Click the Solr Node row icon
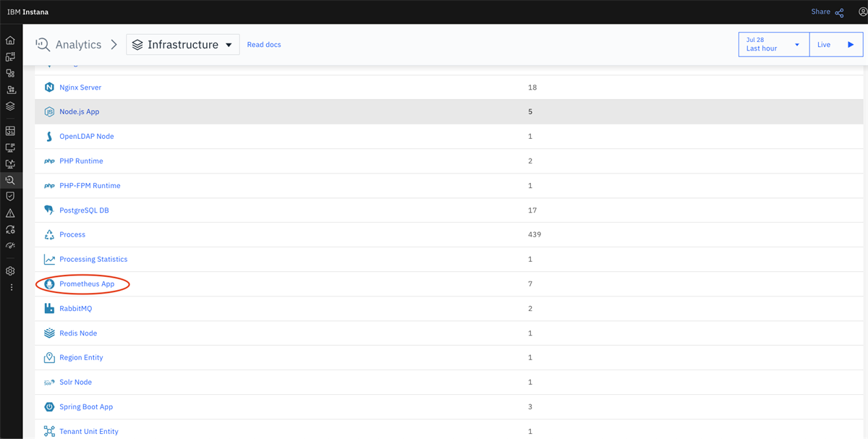 click(49, 383)
